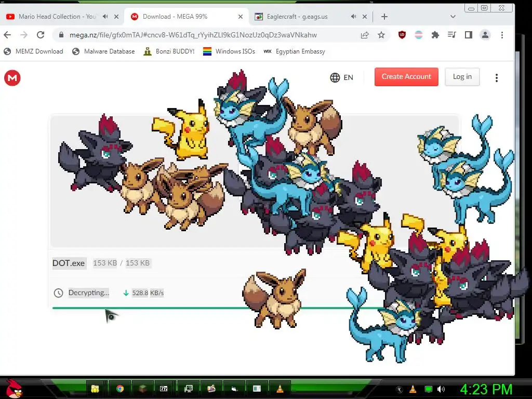Click the DOT.exe file name
This screenshot has height=399, width=532.
(x=69, y=263)
